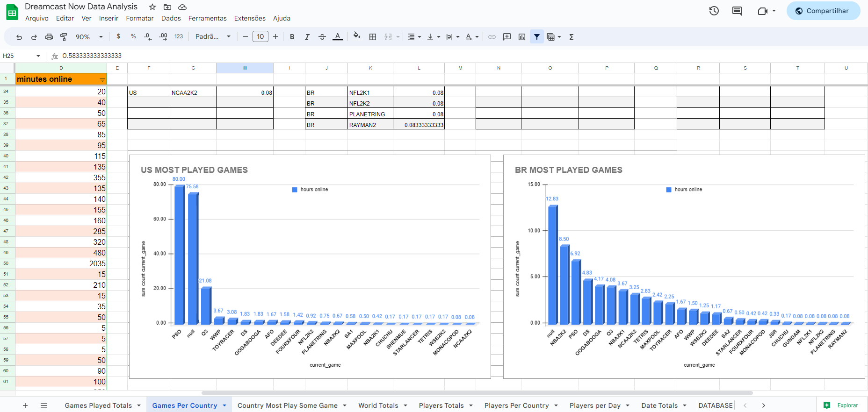Star the document title

[152, 7]
